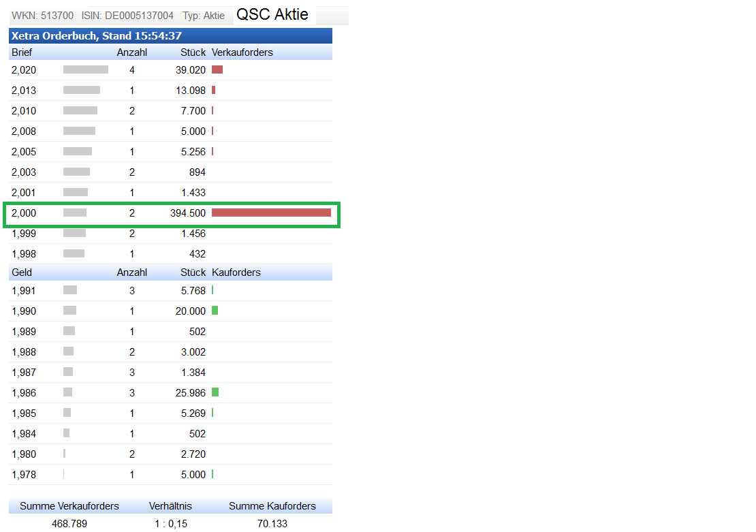Click the Summe Kauforders label

click(272, 506)
